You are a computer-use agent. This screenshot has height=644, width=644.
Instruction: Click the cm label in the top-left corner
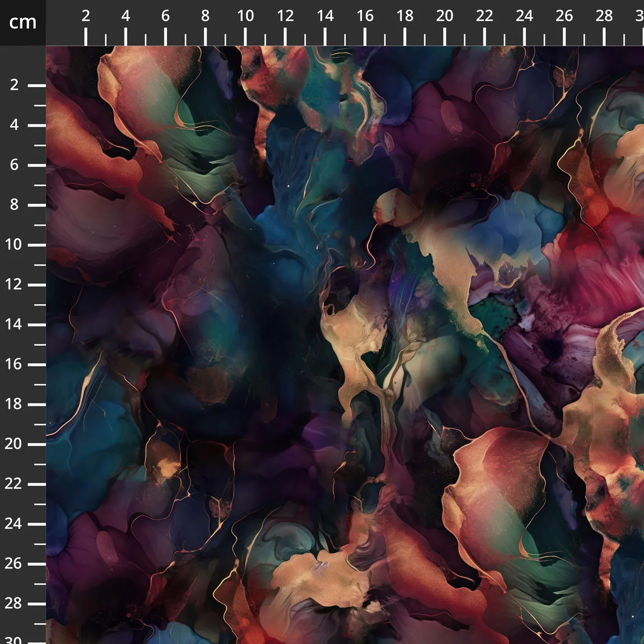coord(23,23)
